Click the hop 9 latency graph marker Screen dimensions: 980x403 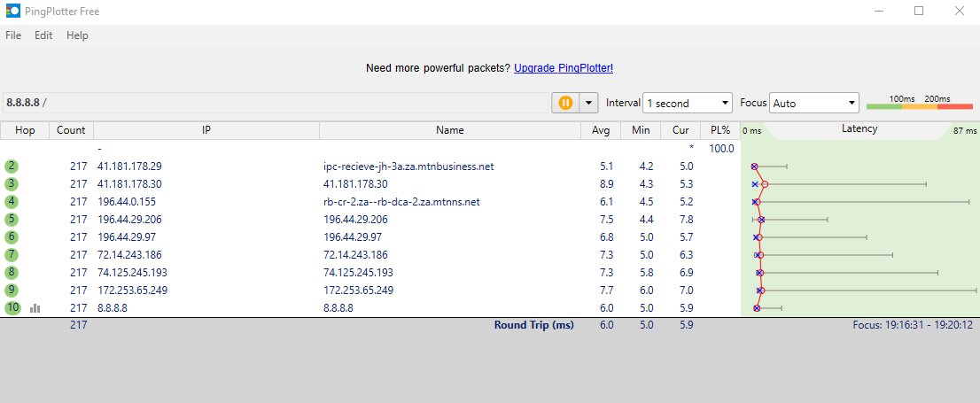point(760,291)
